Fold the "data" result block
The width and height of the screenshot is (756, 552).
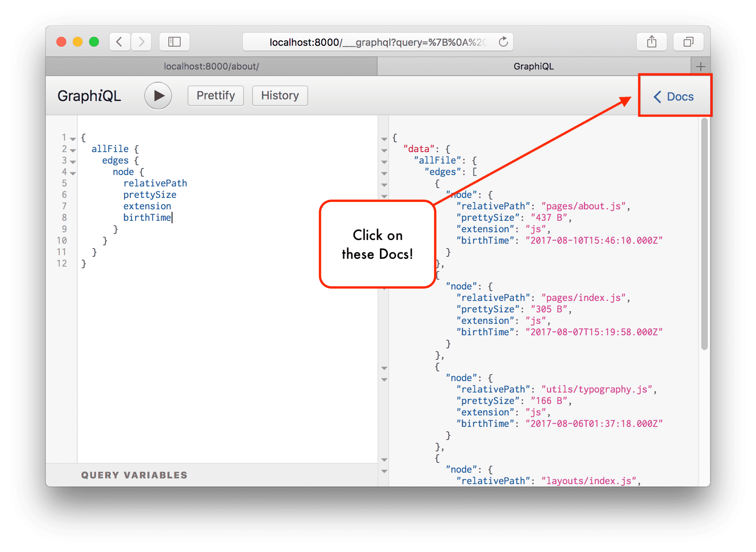tap(384, 150)
